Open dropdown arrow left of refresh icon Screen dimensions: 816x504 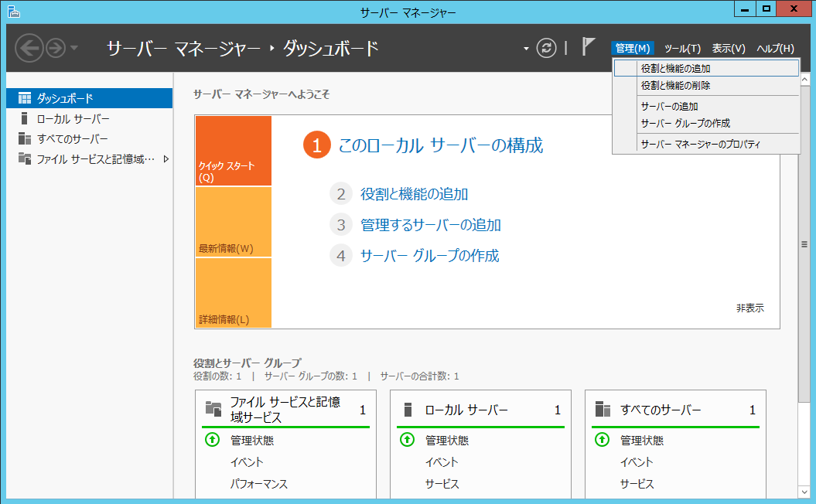tap(527, 48)
